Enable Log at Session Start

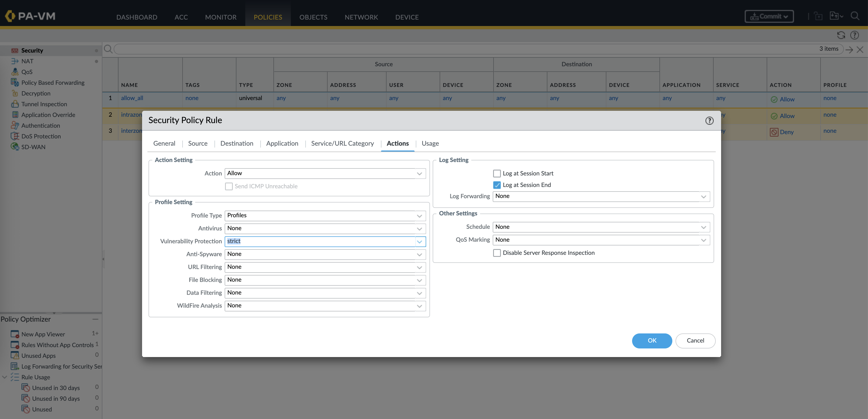pos(497,174)
